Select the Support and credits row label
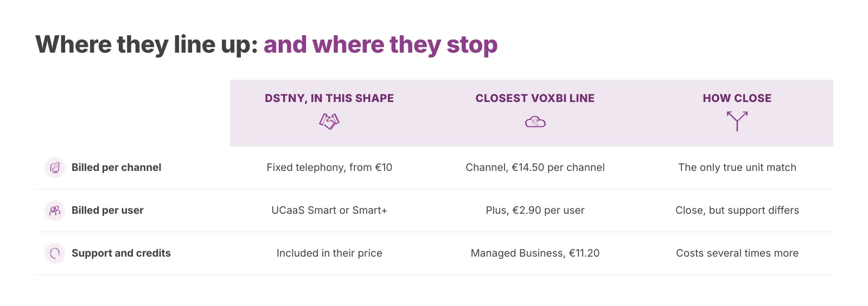Screen dimensions: 868x306 click(121, 253)
